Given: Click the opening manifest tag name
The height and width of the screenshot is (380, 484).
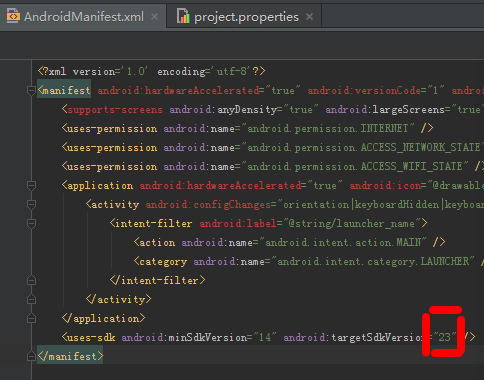Looking at the screenshot, I should pyautogui.click(x=66, y=90).
